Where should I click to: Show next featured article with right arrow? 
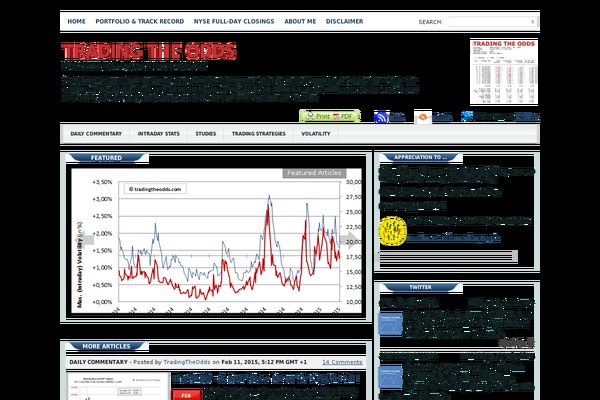[350, 240]
